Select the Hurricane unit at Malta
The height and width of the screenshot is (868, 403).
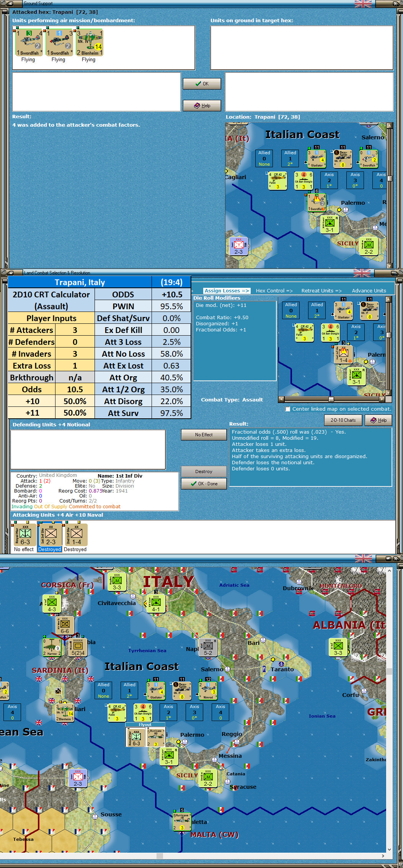[x=181, y=822]
